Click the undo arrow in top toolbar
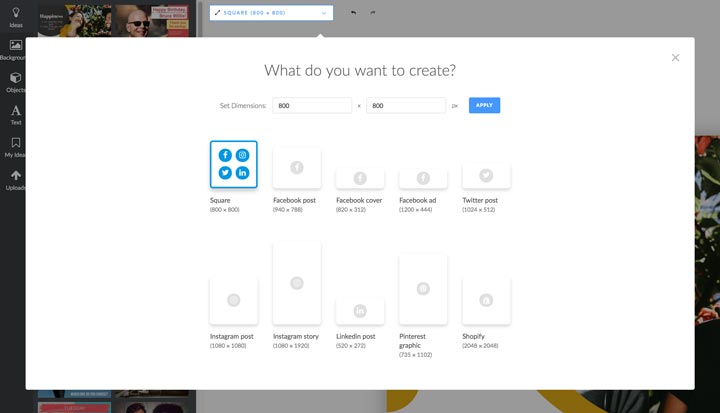 point(353,12)
